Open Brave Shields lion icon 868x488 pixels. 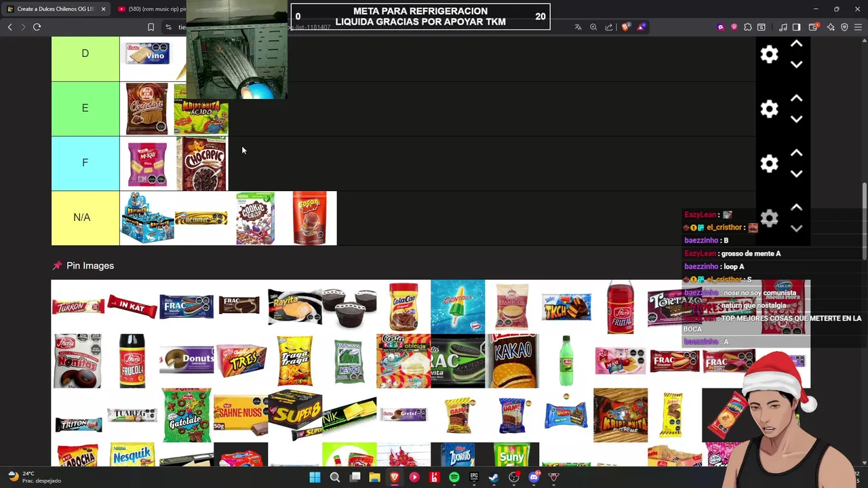[x=625, y=27]
